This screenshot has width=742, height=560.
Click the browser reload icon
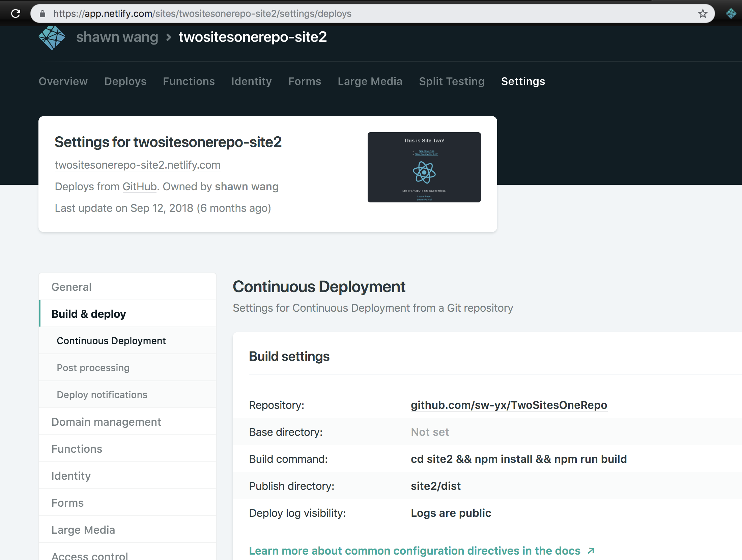click(16, 13)
